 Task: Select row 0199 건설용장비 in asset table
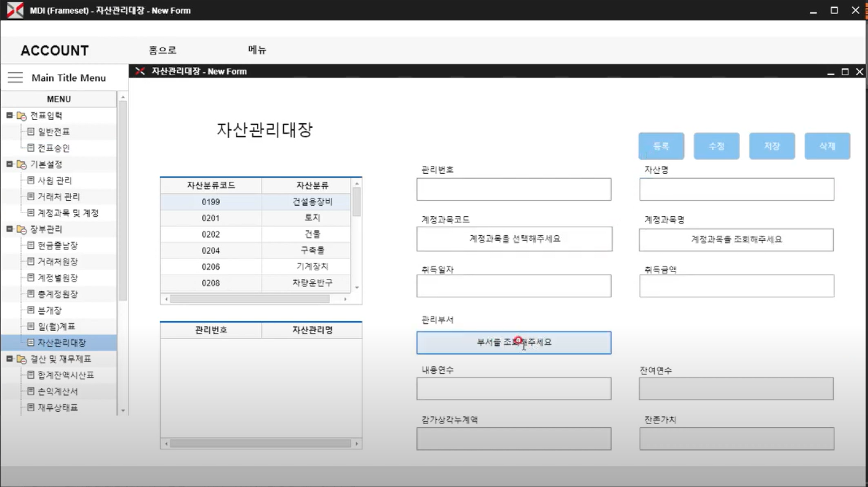click(x=256, y=202)
